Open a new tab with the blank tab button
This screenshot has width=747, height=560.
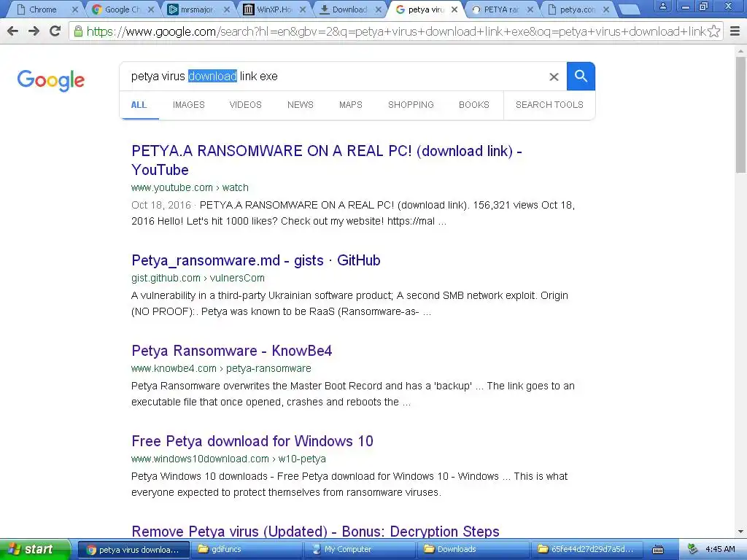[630, 9]
